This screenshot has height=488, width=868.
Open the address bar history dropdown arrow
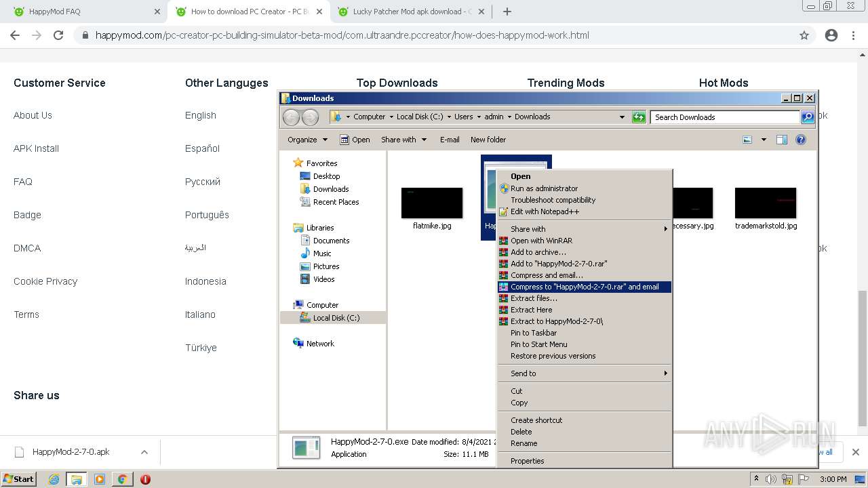point(622,117)
